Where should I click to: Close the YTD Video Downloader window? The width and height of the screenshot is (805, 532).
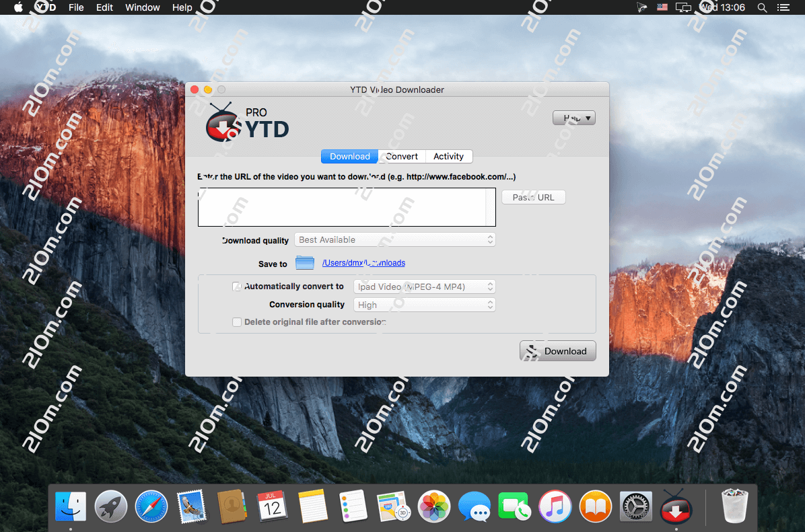(x=195, y=89)
